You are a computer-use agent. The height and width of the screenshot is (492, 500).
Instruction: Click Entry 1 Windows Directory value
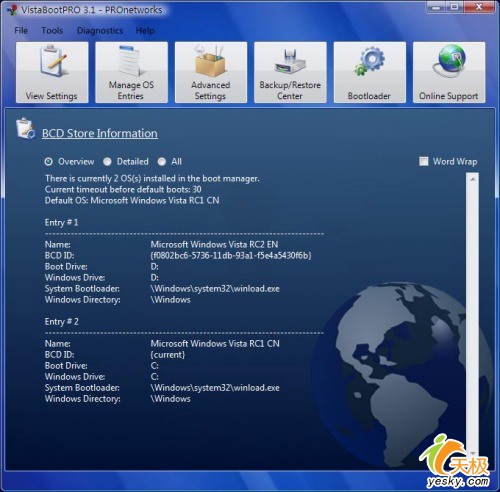tap(171, 300)
